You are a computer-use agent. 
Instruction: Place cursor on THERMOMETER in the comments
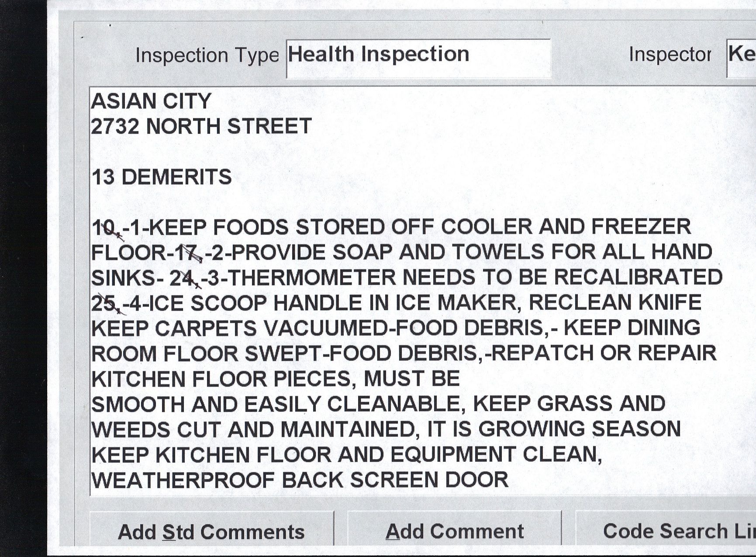[x=311, y=278]
